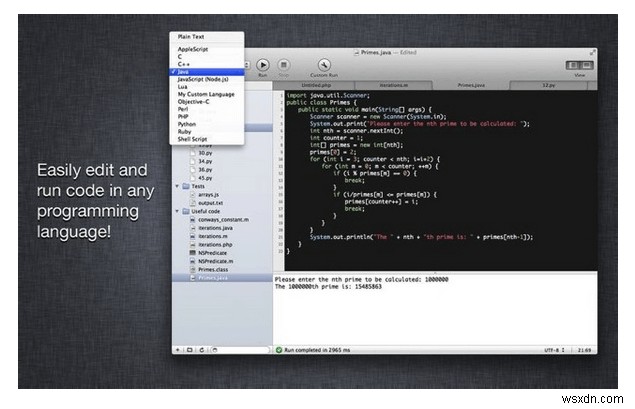Select Tests folder icon
Image resolution: width=635 pixels, height=409 pixels.
(x=186, y=186)
